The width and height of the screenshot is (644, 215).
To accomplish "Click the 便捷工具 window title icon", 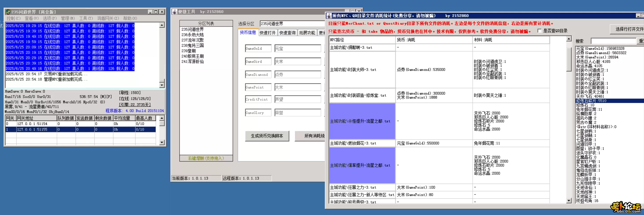I will click(174, 12).
